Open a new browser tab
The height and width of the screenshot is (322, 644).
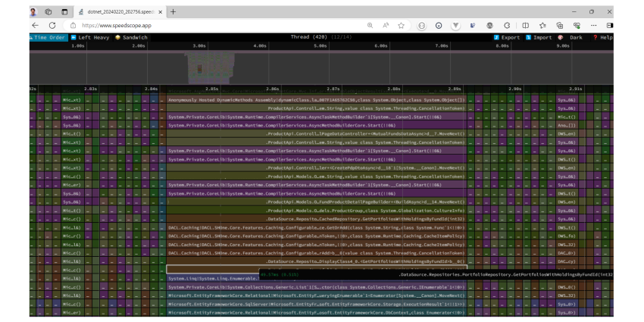pyautogui.click(x=173, y=11)
